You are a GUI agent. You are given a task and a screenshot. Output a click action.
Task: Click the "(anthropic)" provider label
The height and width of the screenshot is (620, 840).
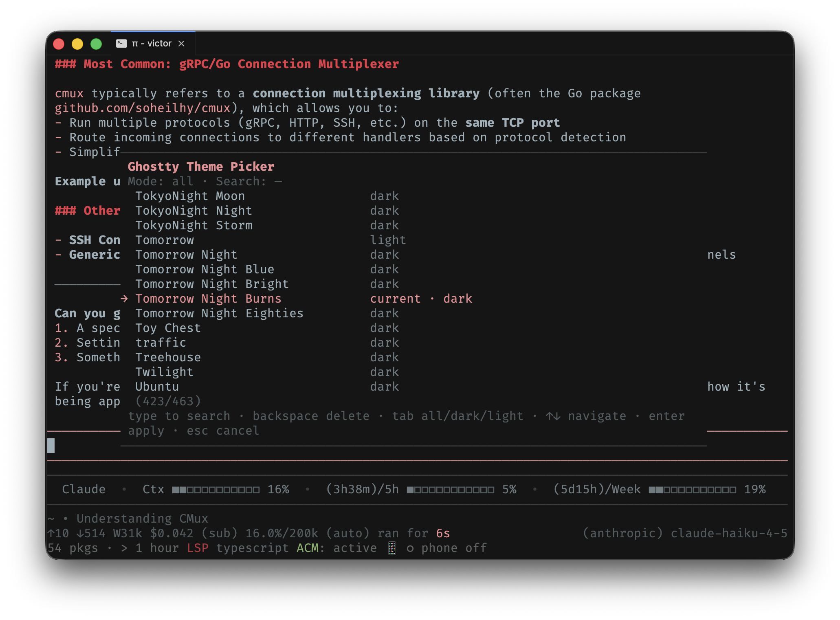point(622,534)
